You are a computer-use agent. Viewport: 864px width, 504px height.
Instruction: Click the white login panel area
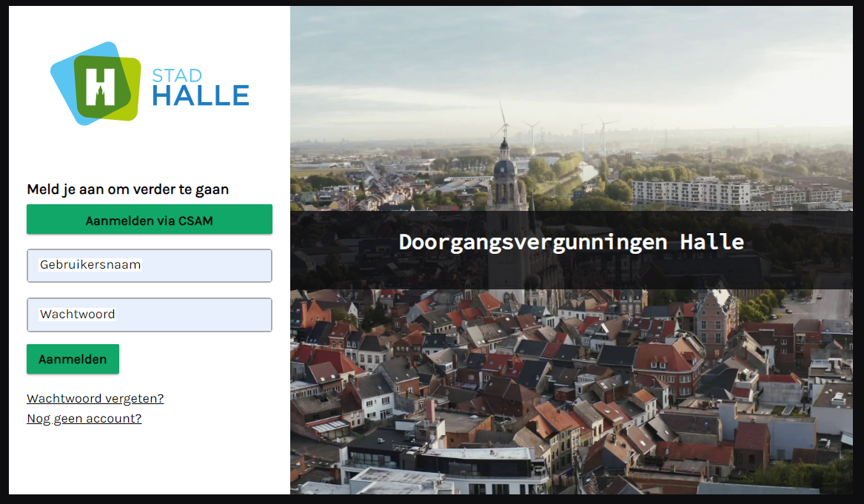pyautogui.click(x=148, y=459)
